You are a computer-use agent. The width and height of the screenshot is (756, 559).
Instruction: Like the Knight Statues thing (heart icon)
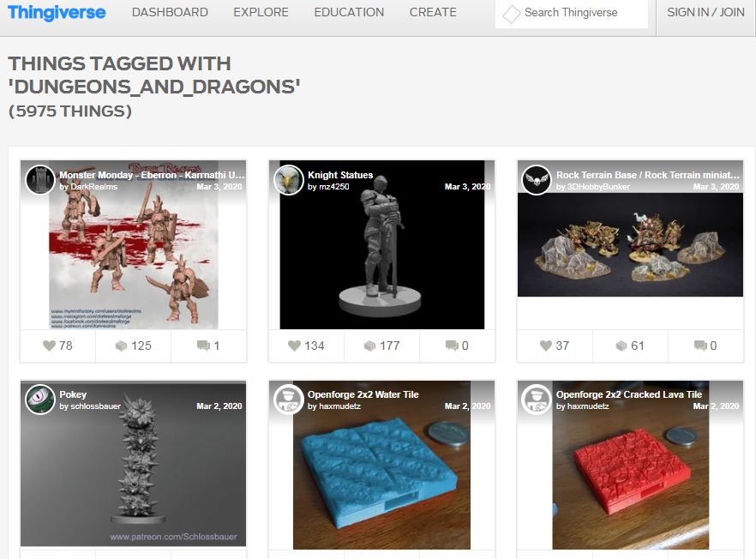click(294, 346)
